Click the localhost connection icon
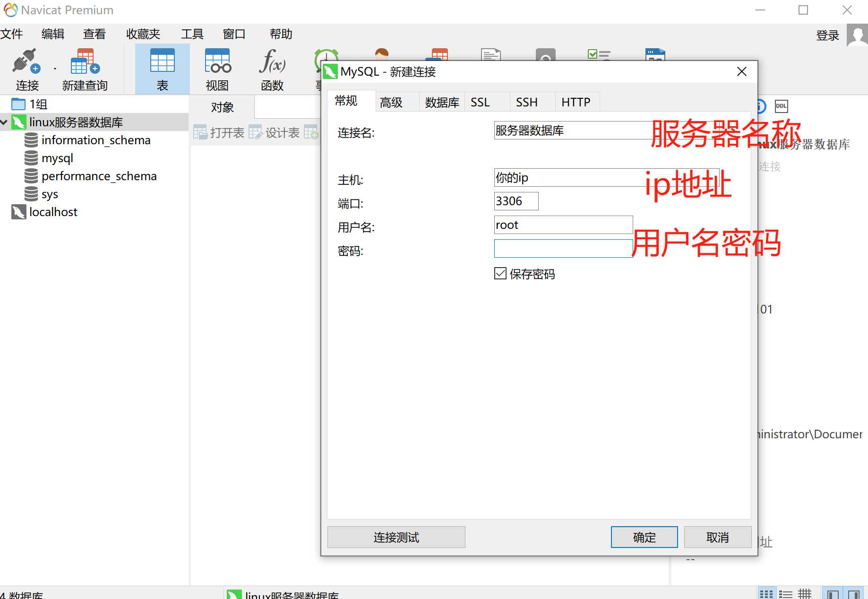Screen dimensions: 868x599 tap(18, 212)
